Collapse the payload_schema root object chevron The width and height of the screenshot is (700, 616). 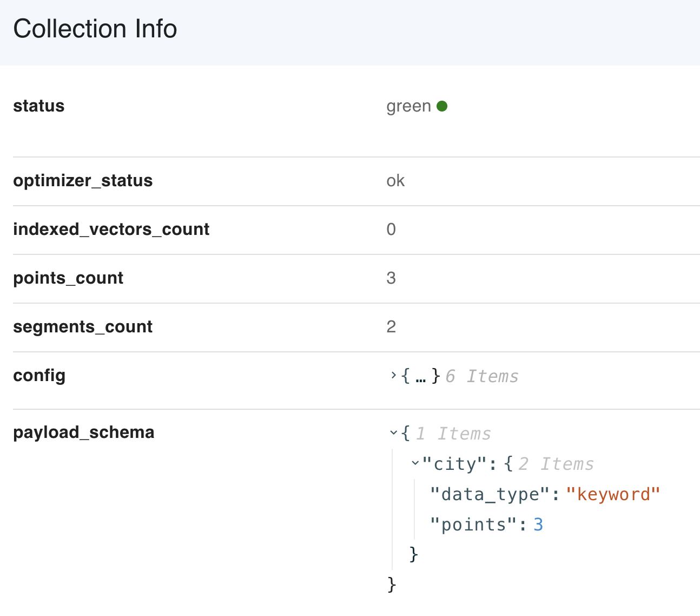point(393,432)
